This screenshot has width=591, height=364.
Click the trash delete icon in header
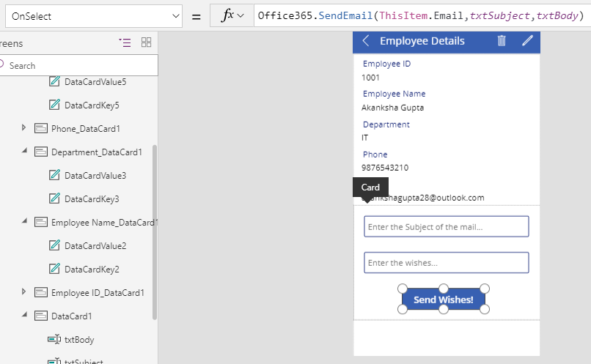coord(502,41)
